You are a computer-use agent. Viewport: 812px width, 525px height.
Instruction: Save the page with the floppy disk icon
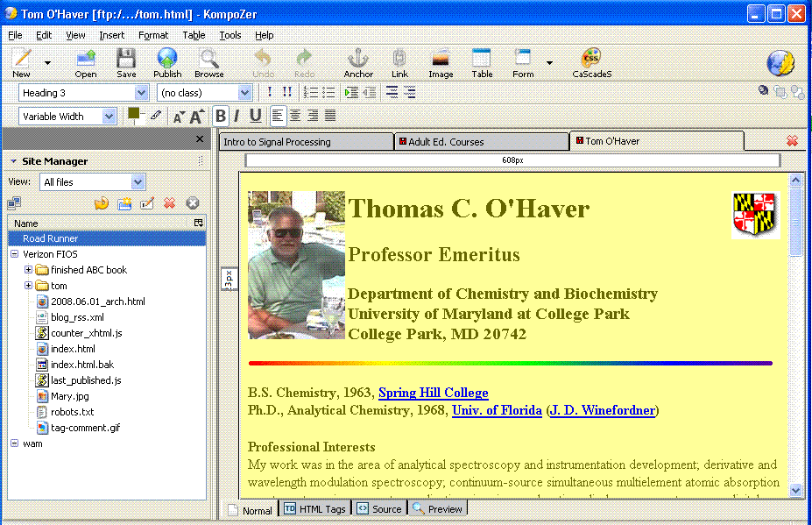[126, 63]
